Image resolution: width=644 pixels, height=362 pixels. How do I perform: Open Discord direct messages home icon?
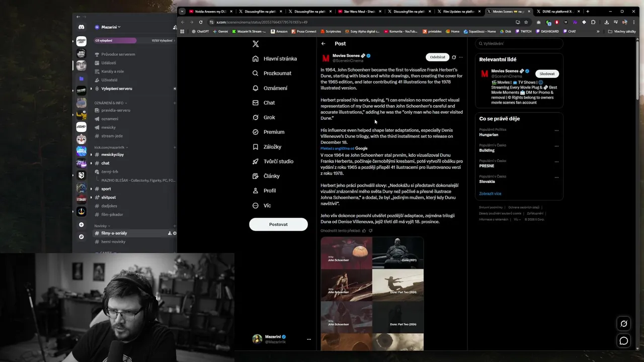click(81, 27)
